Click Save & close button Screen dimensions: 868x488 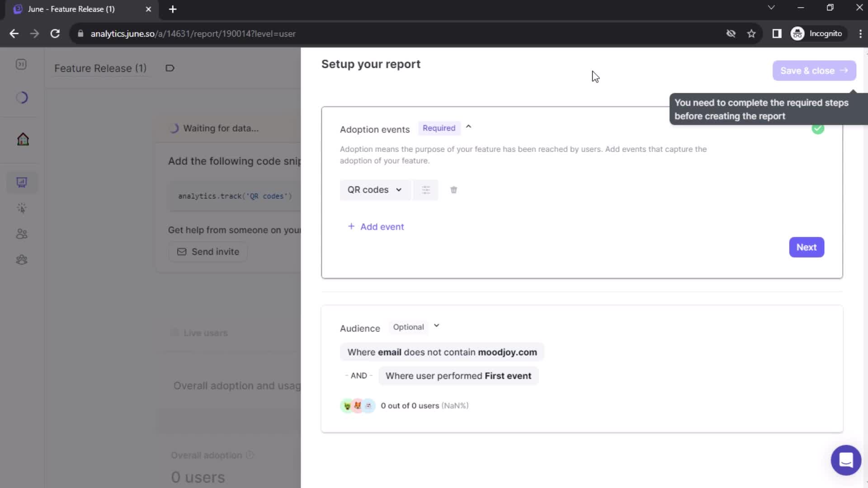[x=814, y=70]
